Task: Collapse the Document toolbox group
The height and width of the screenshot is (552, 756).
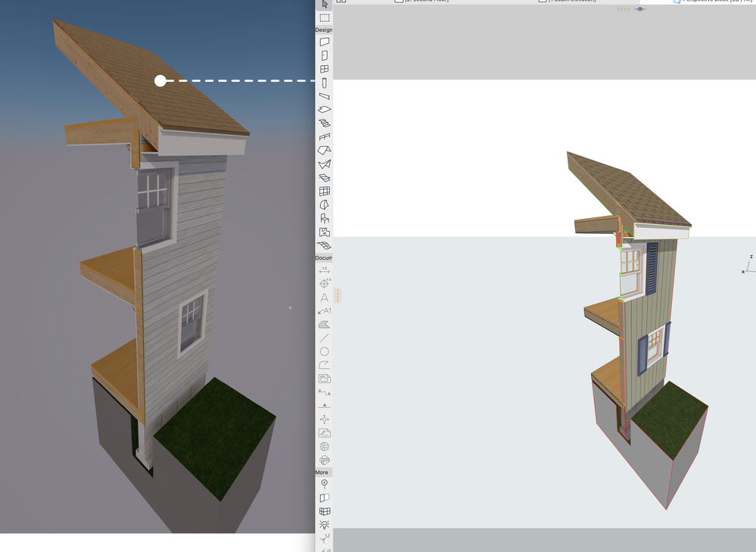Action: (324, 258)
